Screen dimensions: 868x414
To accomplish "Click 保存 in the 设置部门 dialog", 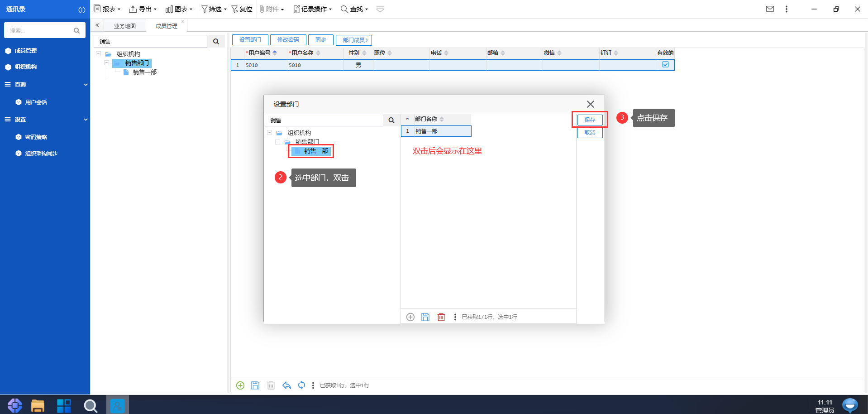I will tap(590, 120).
